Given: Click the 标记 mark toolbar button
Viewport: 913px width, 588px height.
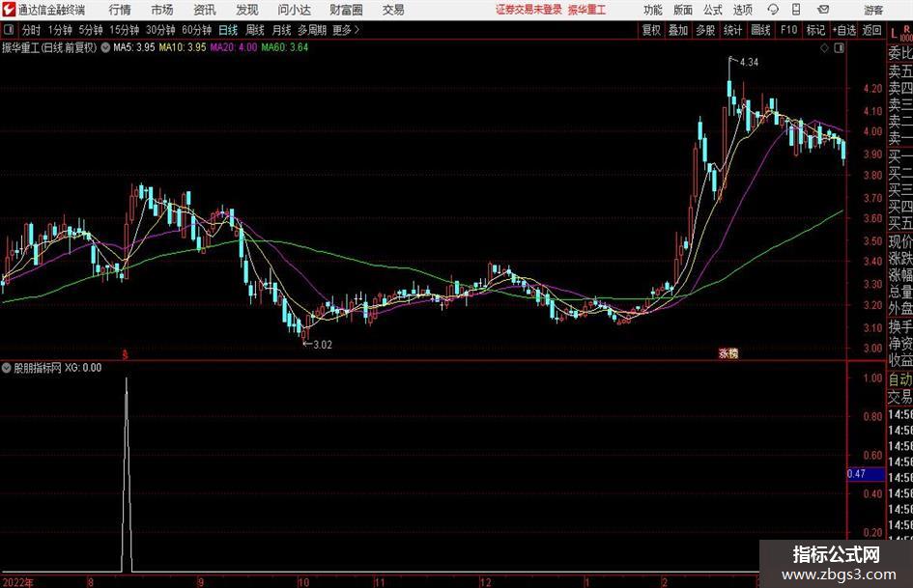Looking at the screenshot, I should coord(815,30).
